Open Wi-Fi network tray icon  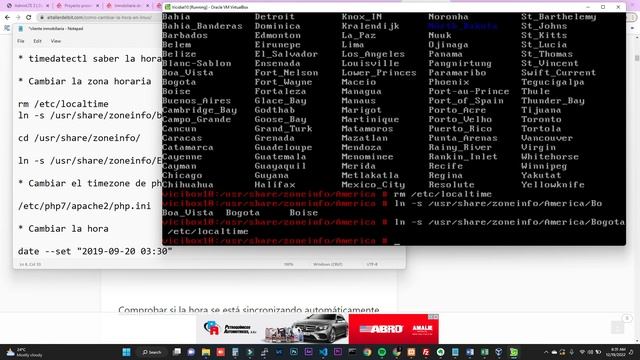[x=582, y=352]
